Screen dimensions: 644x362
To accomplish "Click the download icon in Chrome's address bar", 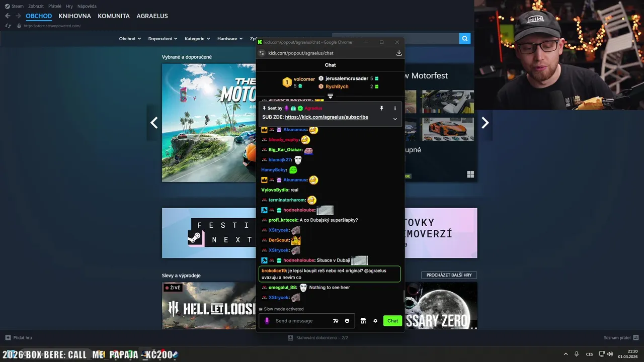I will tap(399, 53).
